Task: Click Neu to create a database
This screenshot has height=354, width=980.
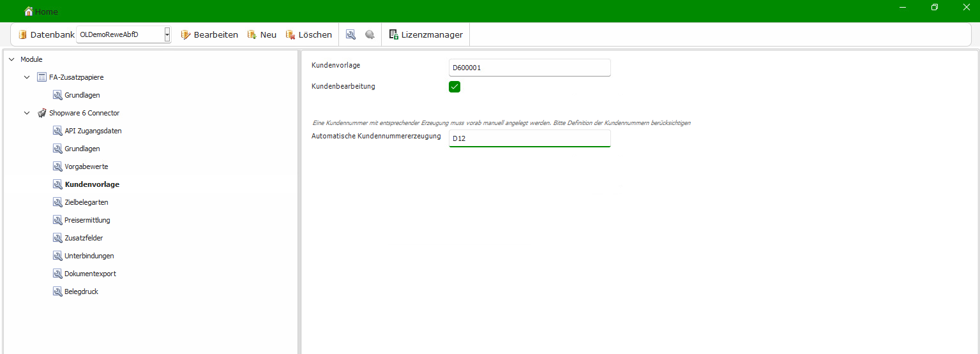Action: 262,35
